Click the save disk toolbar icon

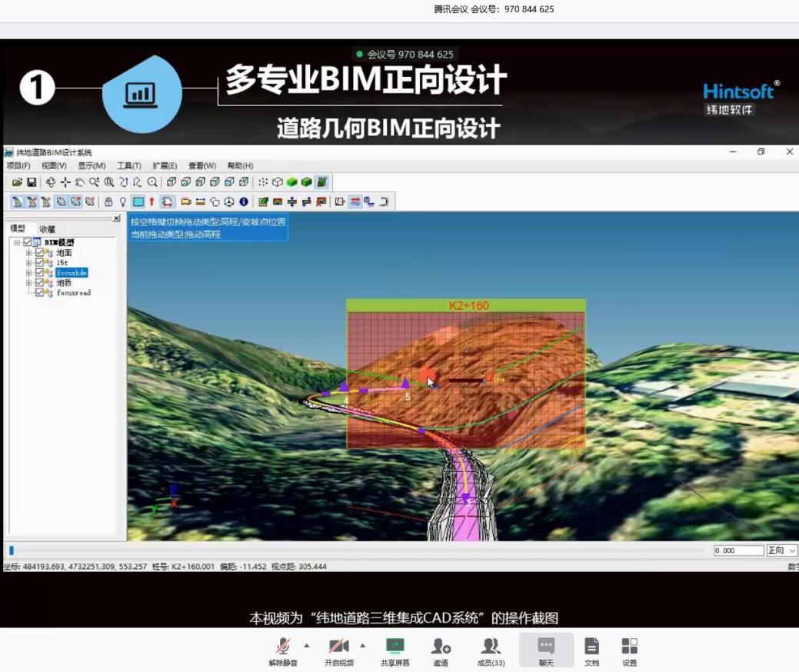coord(32,182)
